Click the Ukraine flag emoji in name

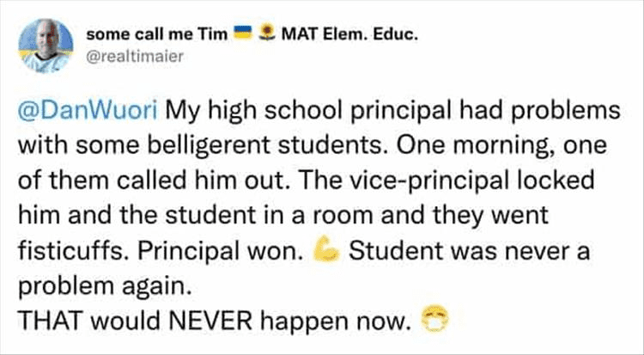coord(243,34)
